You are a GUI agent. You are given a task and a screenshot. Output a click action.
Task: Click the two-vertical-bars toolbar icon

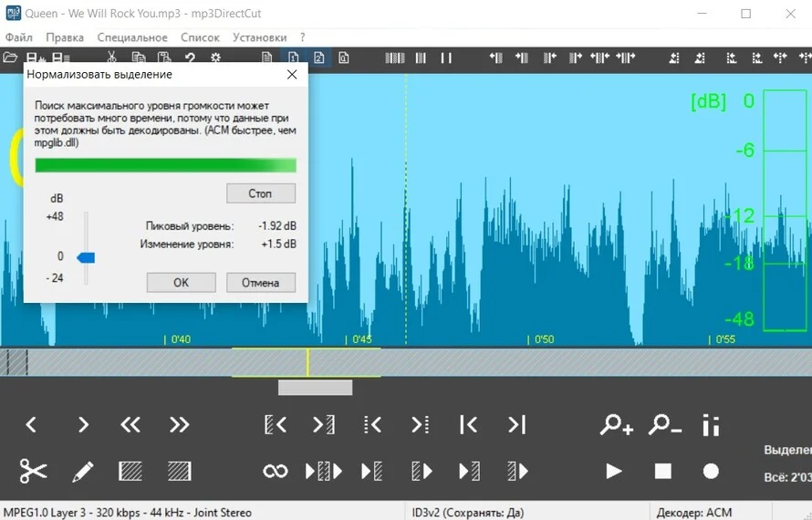point(446,57)
